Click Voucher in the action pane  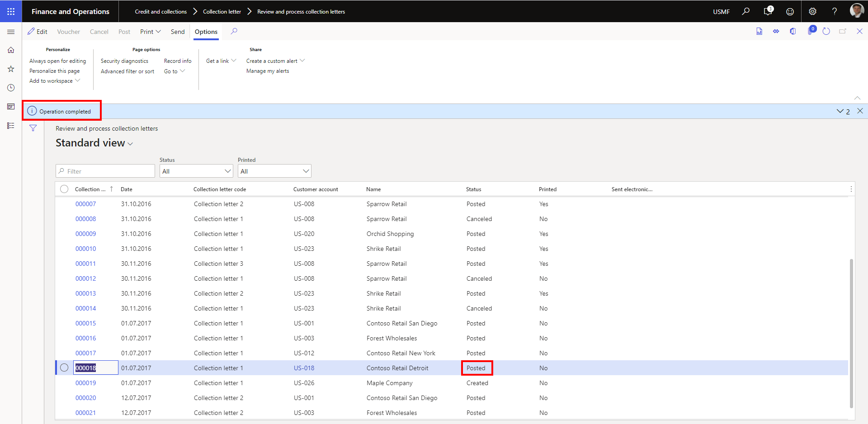pyautogui.click(x=68, y=32)
